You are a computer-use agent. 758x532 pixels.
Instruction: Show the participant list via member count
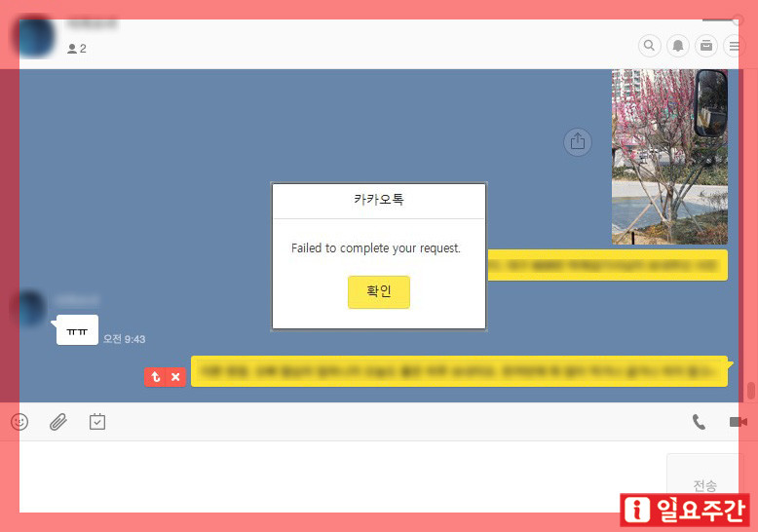pos(77,49)
